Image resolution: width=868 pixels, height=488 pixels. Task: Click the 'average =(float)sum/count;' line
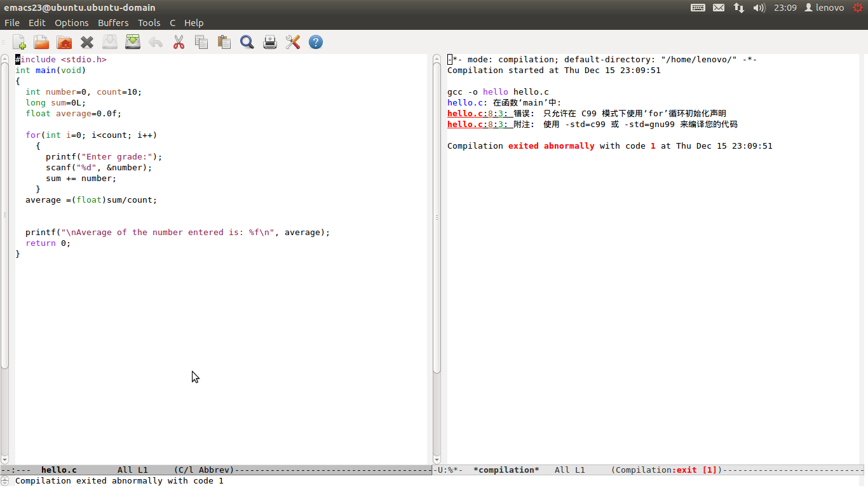[x=92, y=200]
